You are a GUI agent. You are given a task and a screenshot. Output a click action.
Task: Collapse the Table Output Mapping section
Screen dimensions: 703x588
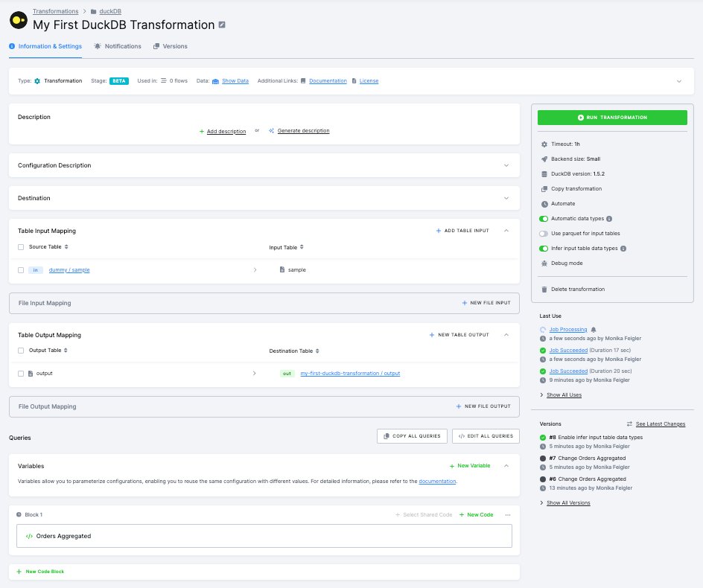click(506, 335)
